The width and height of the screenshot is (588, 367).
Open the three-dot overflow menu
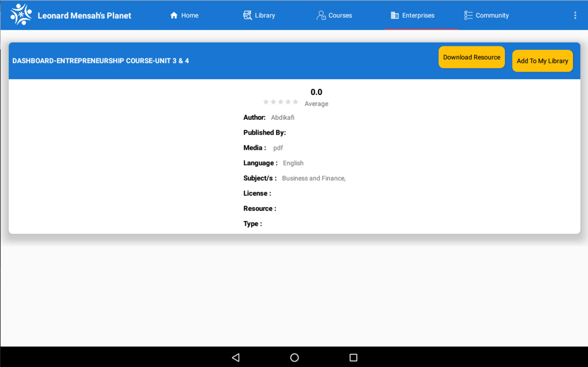(x=575, y=15)
